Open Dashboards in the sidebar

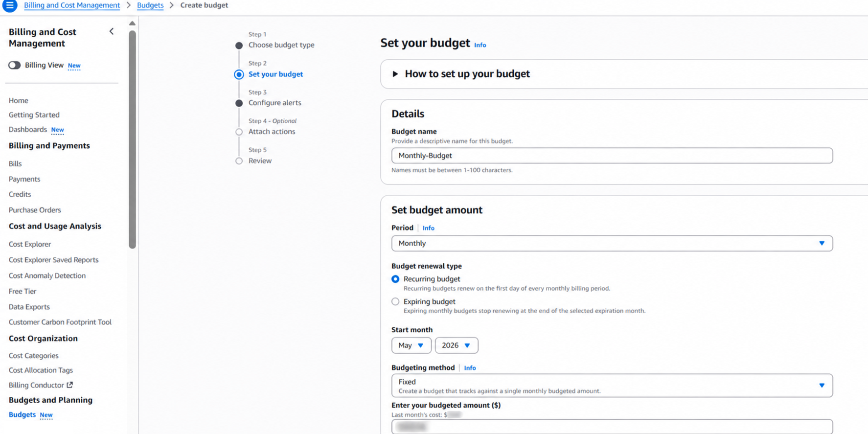coord(28,129)
